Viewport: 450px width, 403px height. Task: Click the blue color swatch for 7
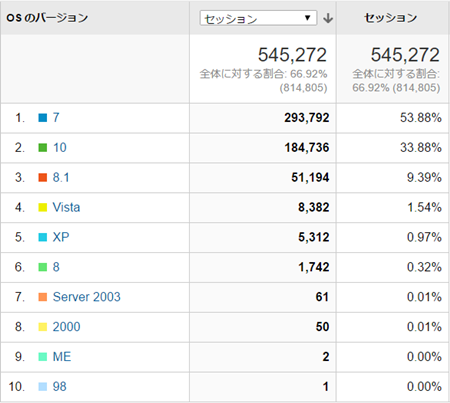(43, 118)
